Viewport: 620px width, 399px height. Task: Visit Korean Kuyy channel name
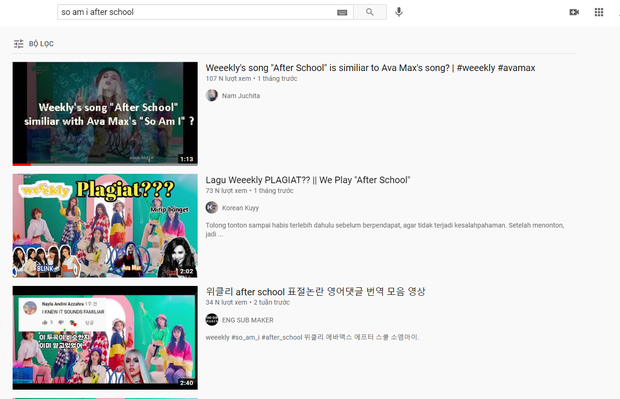[240, 208]
